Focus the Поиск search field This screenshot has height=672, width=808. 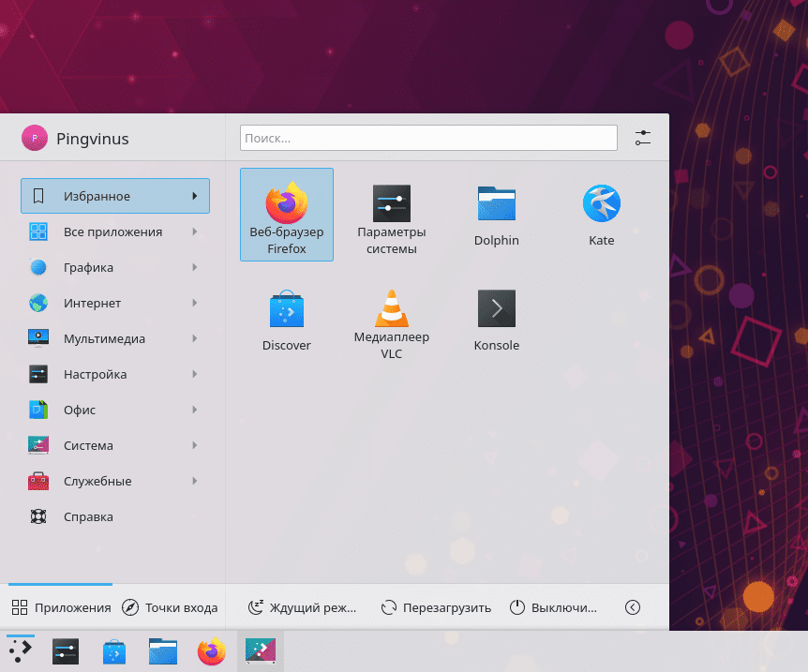pyautogui.click(x=428, y=138)
